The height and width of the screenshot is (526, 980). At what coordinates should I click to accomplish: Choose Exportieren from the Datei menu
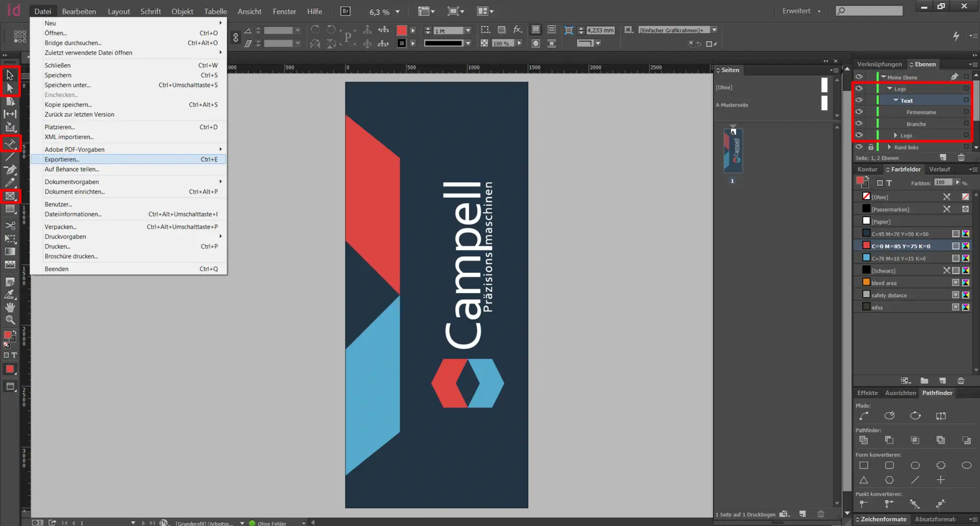pos(62,159)
